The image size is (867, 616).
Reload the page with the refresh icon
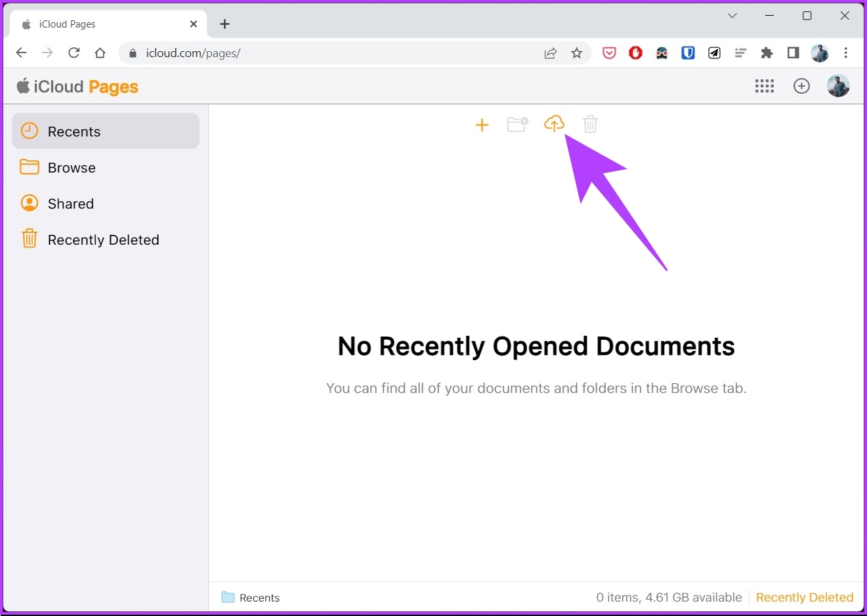coord(74,53)
